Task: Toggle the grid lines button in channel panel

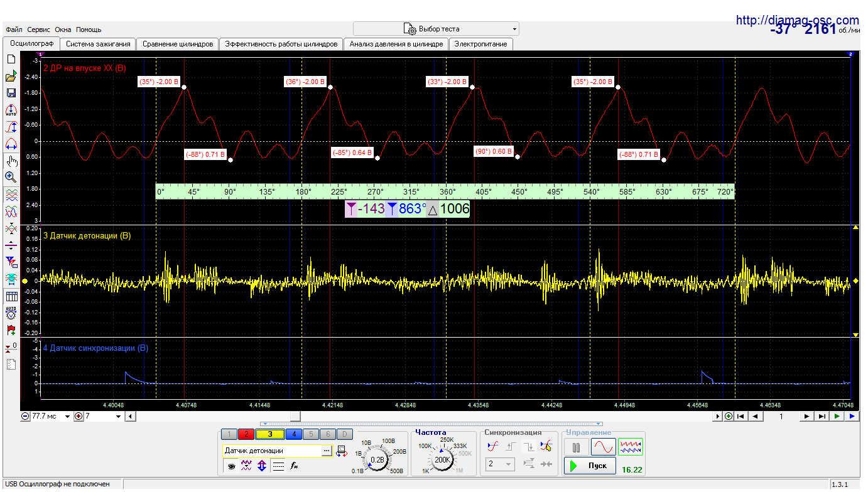Action: tap(278, 466)
